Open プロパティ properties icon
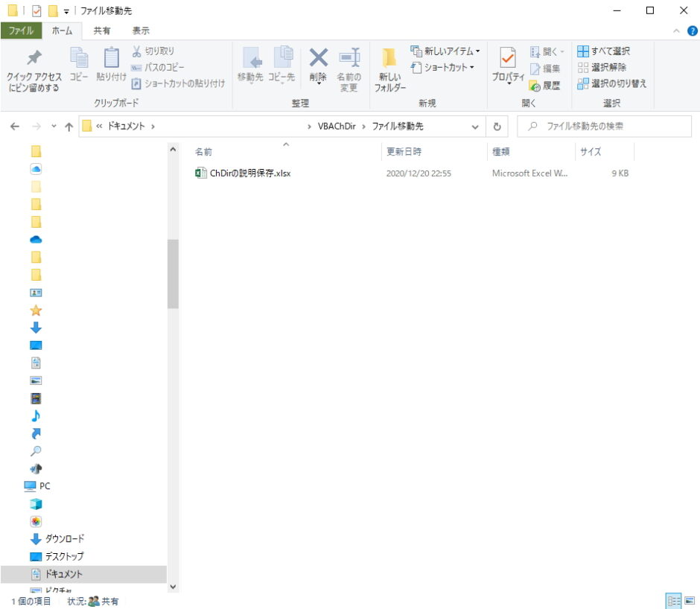 [x=508, y=58]
